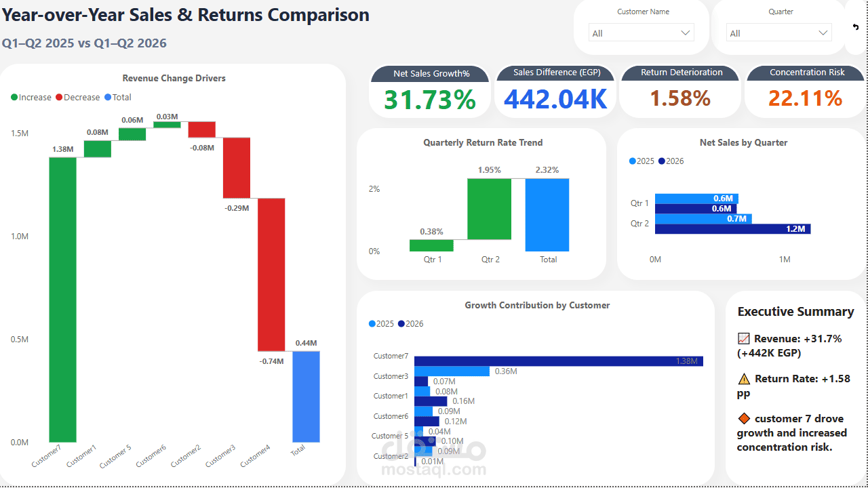
Task: Open the Customer Name slicer dropdown
Action: 642,33
